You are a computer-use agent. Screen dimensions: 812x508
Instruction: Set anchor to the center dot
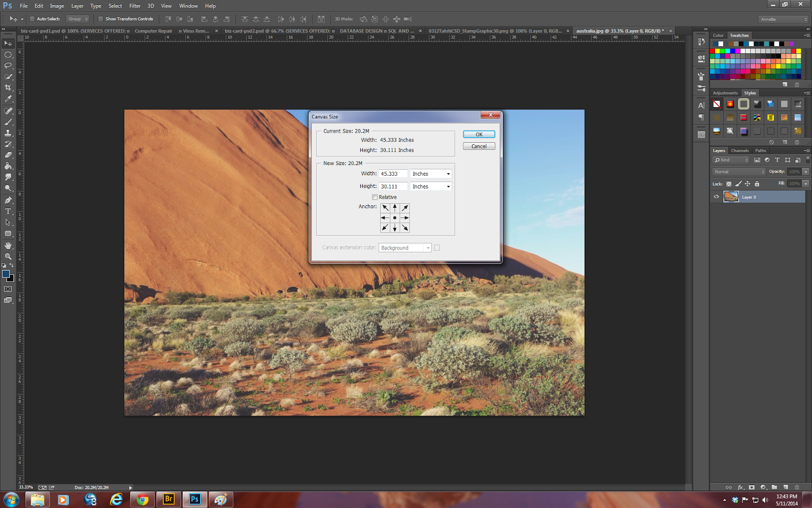tap(395, 218)
